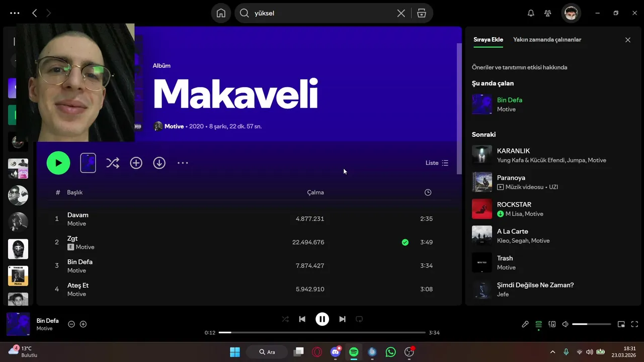Open the Windows Start menu
Screen dimensions: 644x362
pos(235,352)
